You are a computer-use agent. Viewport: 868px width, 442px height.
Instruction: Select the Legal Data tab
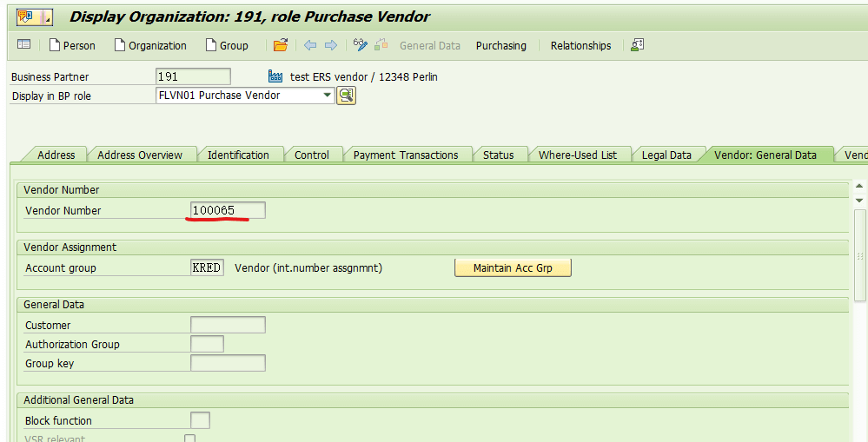[666, 155]
